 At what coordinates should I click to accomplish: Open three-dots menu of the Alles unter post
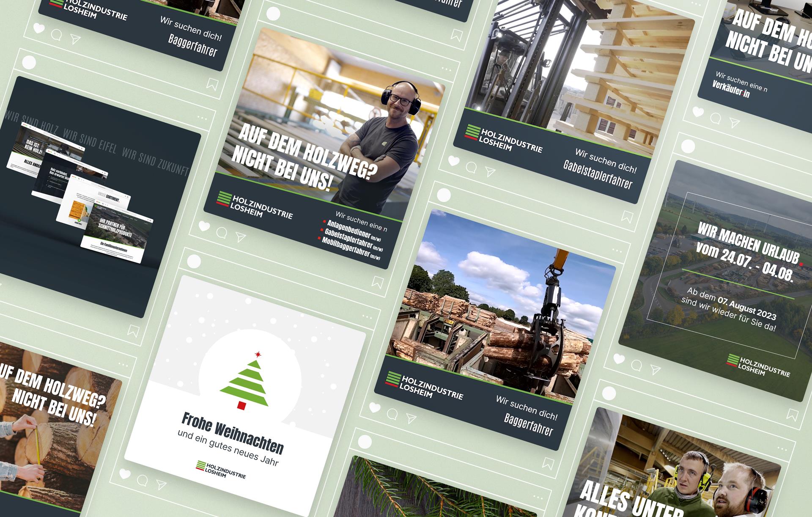pos(782,449)
